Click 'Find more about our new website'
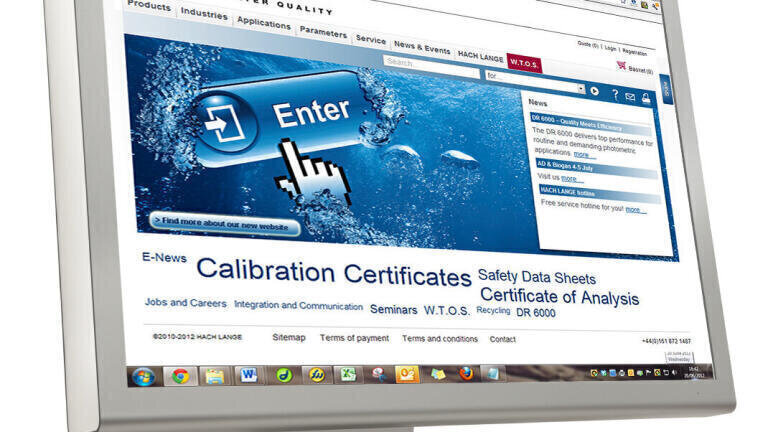The width and height of the screenshot is (768, 432). [x=225, y=224]
